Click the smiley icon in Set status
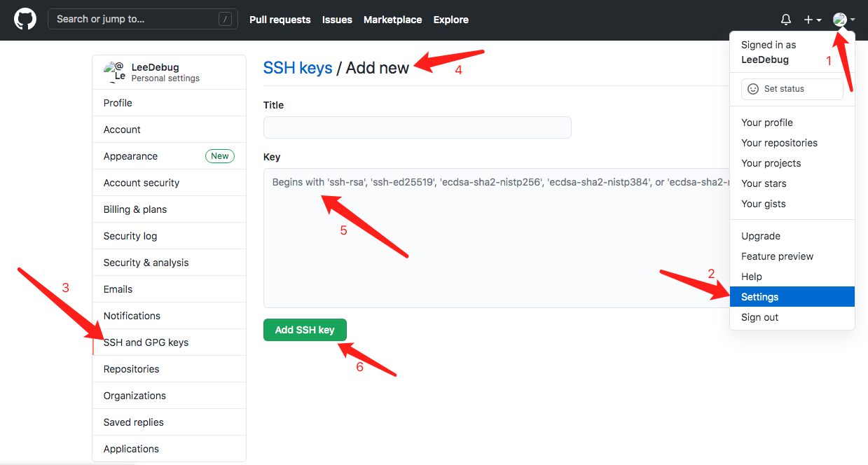868x465 pixels. 753,89
